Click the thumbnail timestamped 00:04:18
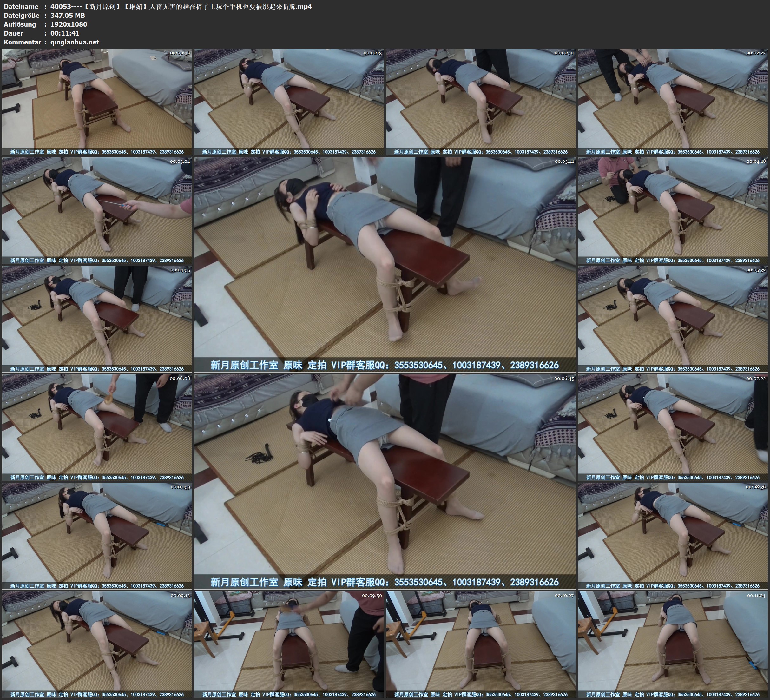Screen dimensions: 770x700 673,210
